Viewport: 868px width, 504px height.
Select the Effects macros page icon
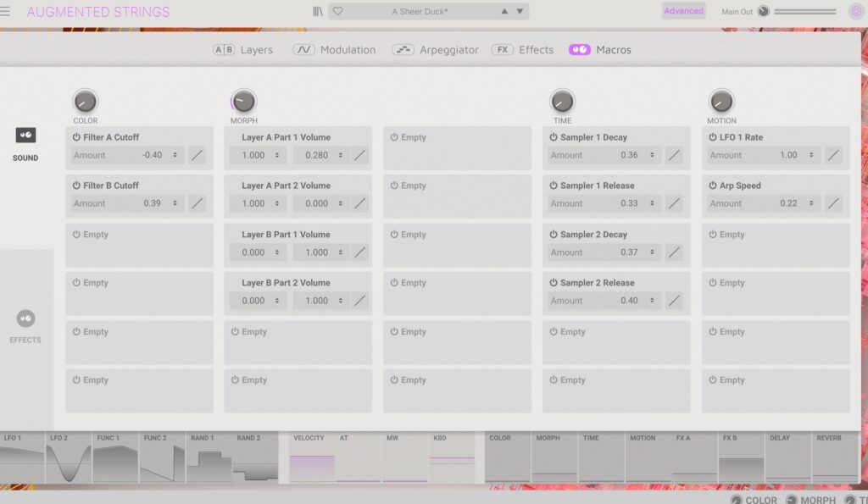click(25, 318)
